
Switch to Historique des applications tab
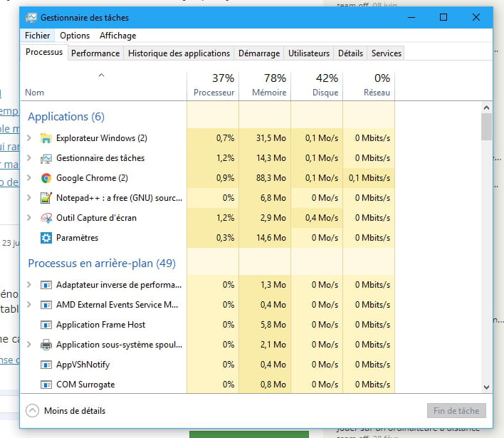tap(179, 53)
